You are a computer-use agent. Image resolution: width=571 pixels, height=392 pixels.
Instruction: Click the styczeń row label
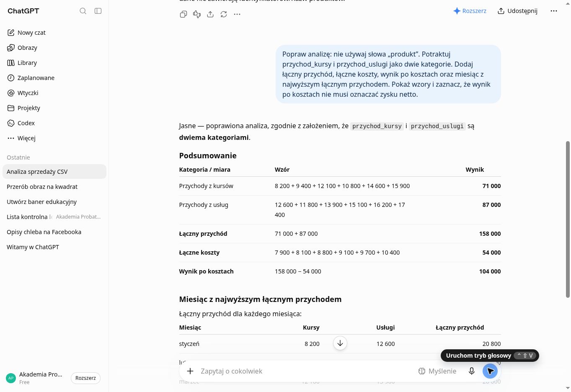[x=189, y=344]
